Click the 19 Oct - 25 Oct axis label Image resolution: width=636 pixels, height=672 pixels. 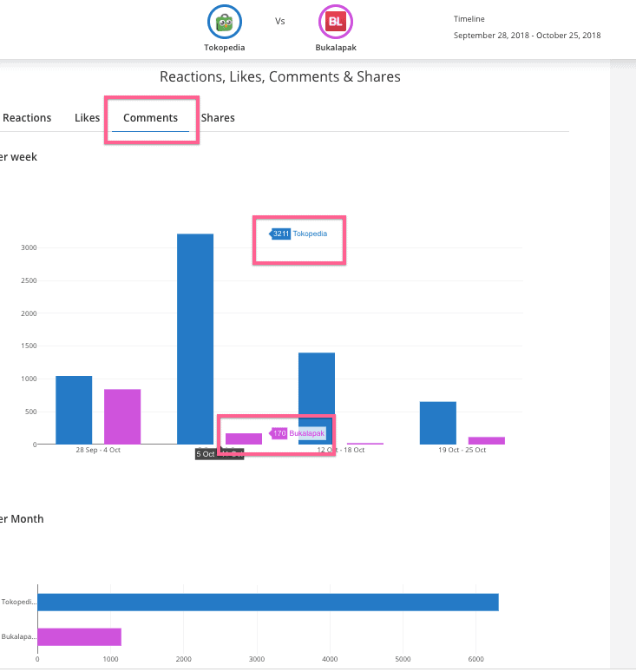[462, 451]
